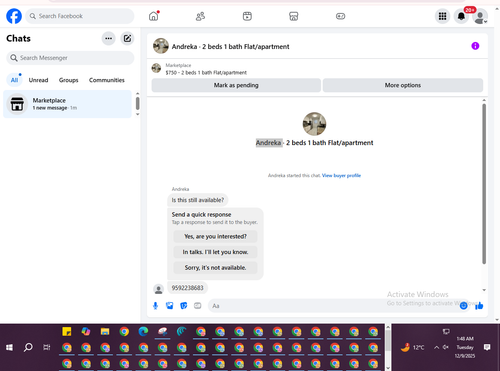
Task: Open the Friends tab in top navigation
Action: pyautogui.click(x=200, y=16)
